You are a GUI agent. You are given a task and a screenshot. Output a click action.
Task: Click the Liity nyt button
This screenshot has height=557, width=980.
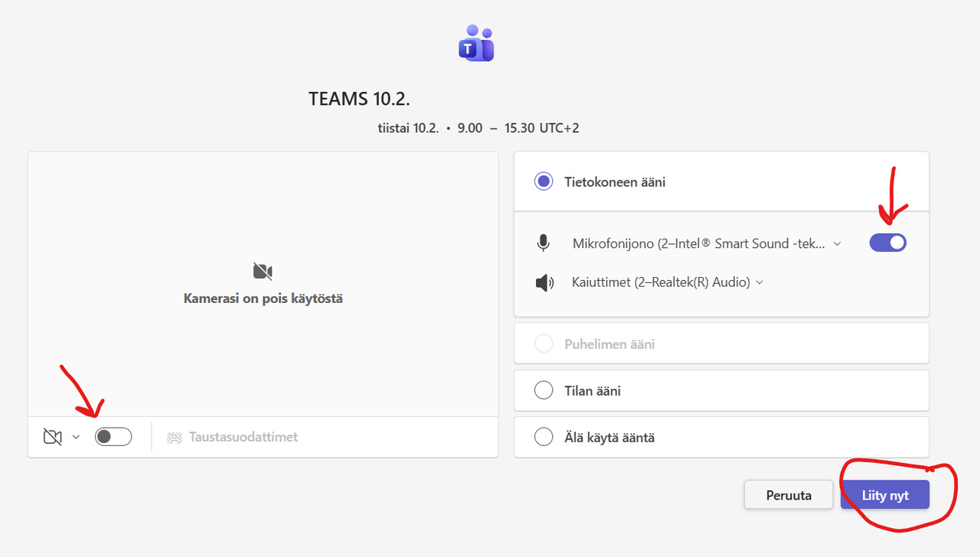point(885,495)
